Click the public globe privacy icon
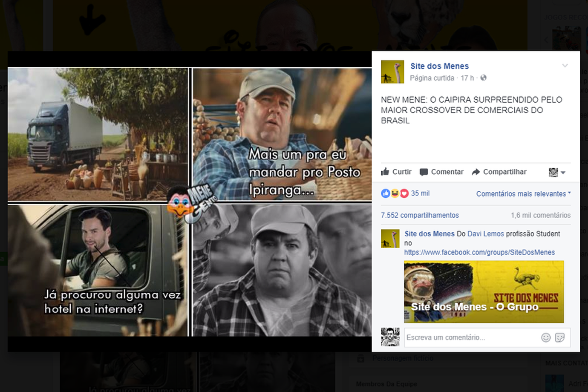The height and width of the screenshot is (392, 588). [483, 78]
